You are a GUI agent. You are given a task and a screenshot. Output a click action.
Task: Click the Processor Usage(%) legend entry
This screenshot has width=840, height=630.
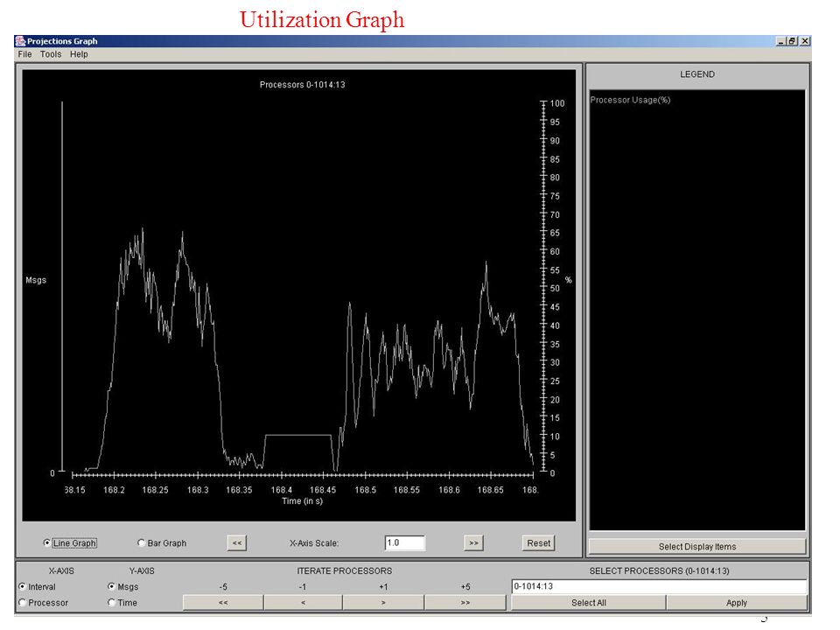pos(630,100)
